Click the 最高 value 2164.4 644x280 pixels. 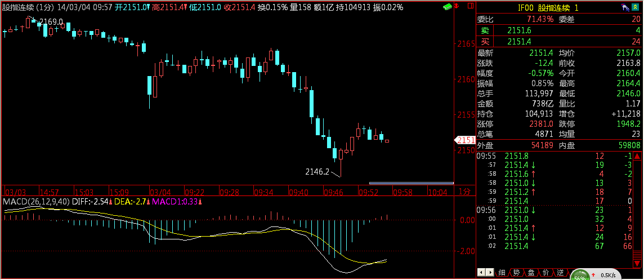point(628,83)
